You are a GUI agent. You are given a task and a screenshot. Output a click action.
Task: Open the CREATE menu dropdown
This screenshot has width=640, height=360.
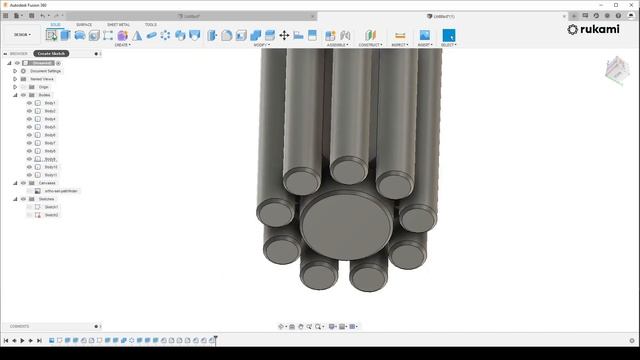pos(122,45)
